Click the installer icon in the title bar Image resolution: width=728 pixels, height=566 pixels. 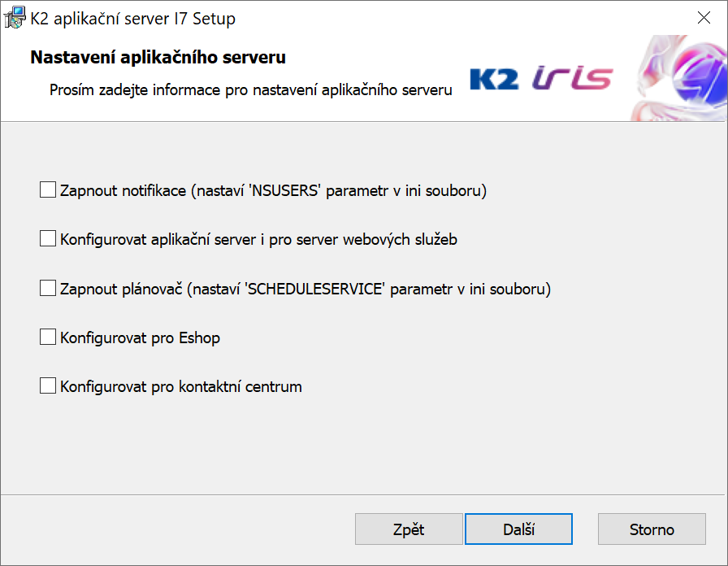pos(15,18)
